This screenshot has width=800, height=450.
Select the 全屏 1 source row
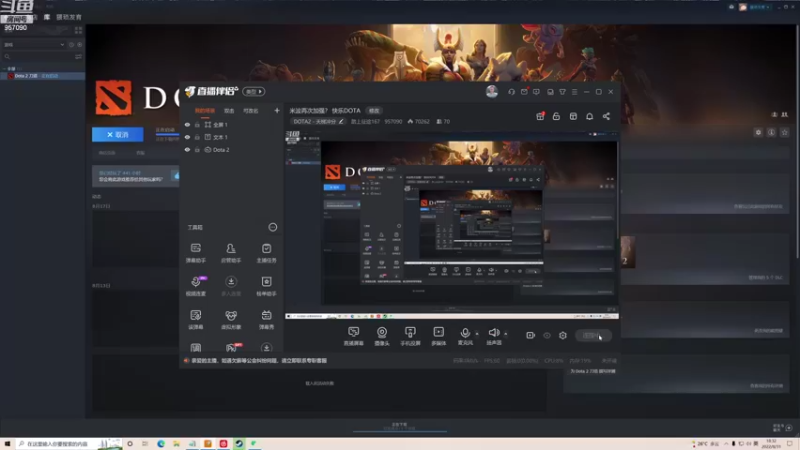tap(231, 124)
